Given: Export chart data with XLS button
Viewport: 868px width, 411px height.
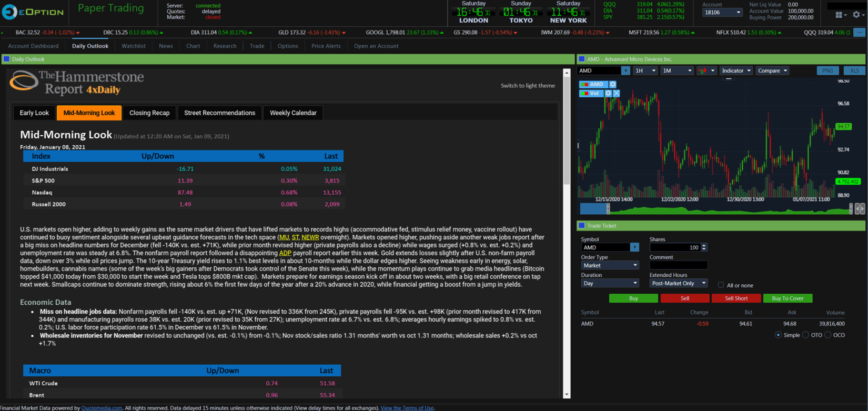Looking at the screenshot, I should pos(854,71).
